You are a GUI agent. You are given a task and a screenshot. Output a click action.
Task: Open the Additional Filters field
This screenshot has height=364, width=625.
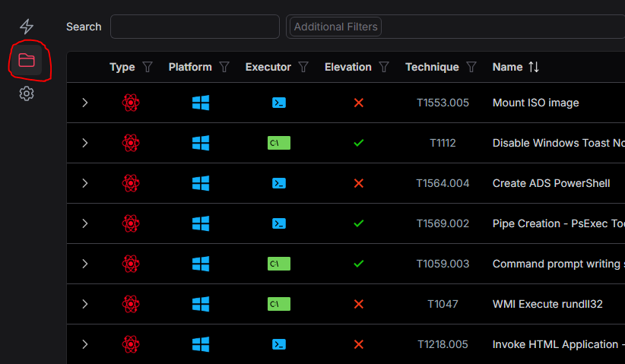coord(335,27)
